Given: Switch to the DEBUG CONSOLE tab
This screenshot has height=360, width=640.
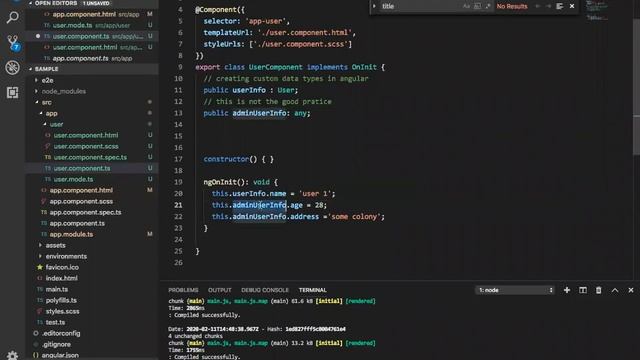Looking at the screenshot, I should click(x=264, y=290).
